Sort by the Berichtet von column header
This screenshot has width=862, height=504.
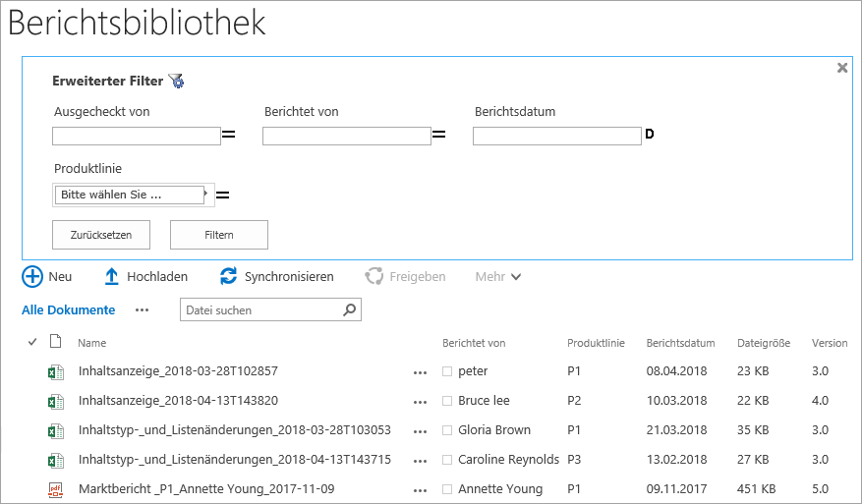(x=474, y=343)
